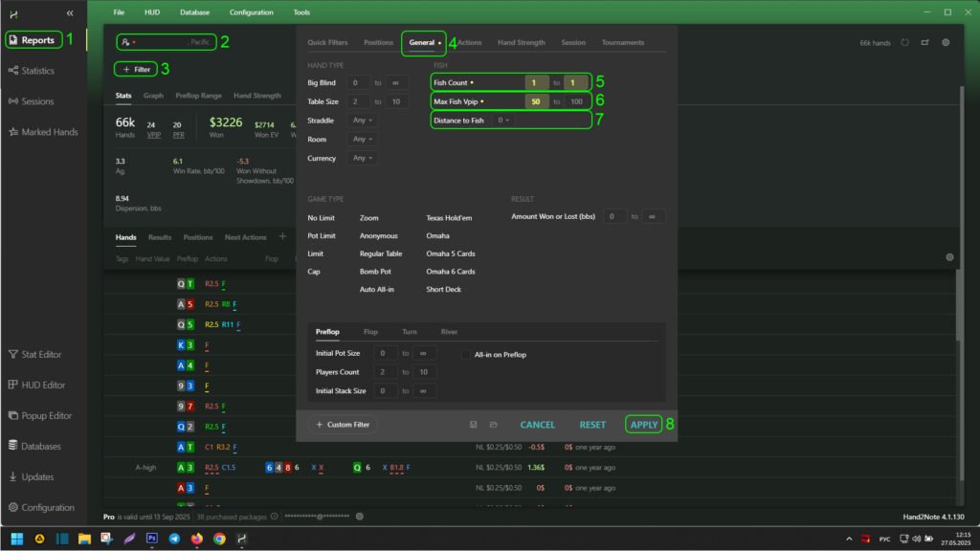Click the refresh icon next to 66k hands
The width and height of the screenshot is (980, 551).
905,43
